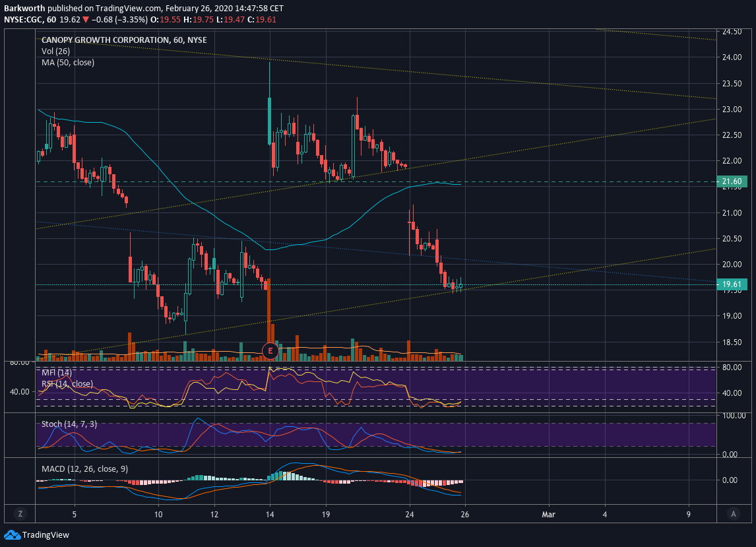Click the NYSE:CGC symbol in header
756x547 pixels.
point(23,20)
